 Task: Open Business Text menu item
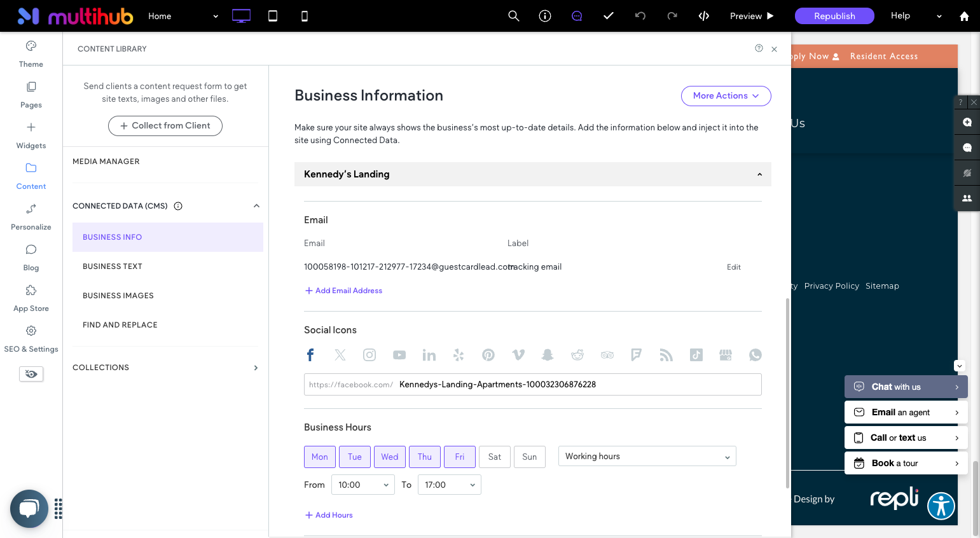pos(168,266)
